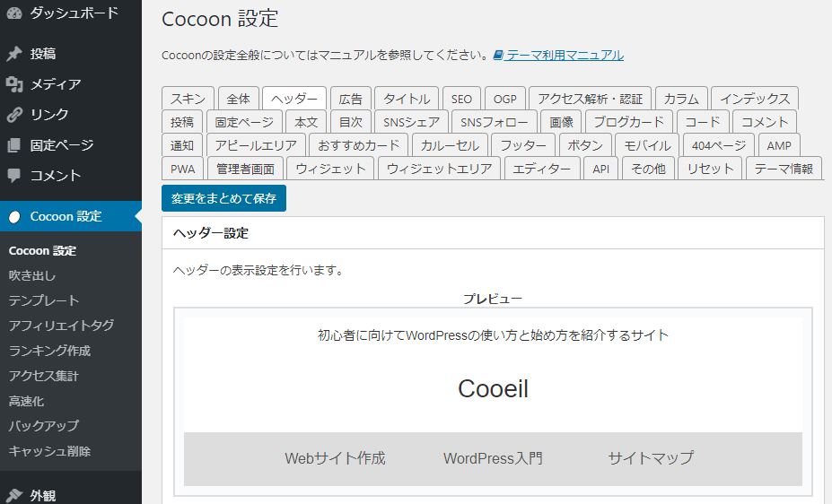Click the brush icon beside 外観
Screen dimensions: 832x504
pos(14,495)
